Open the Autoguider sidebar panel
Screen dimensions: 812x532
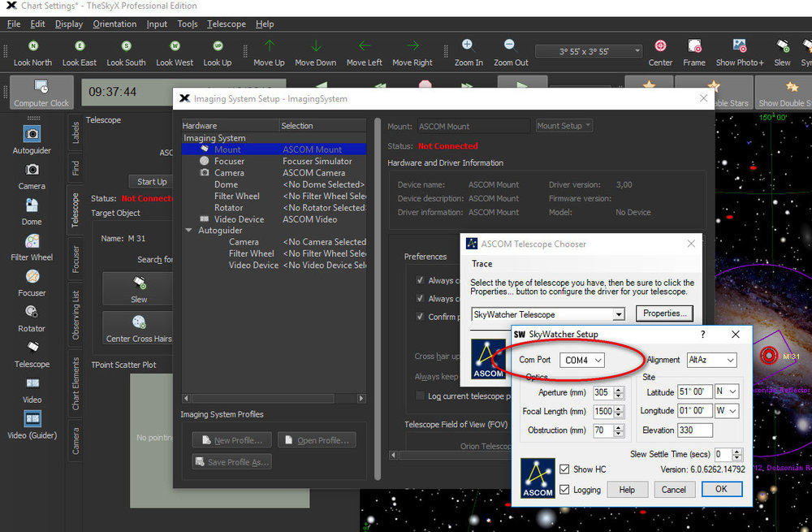coord(32,134)
